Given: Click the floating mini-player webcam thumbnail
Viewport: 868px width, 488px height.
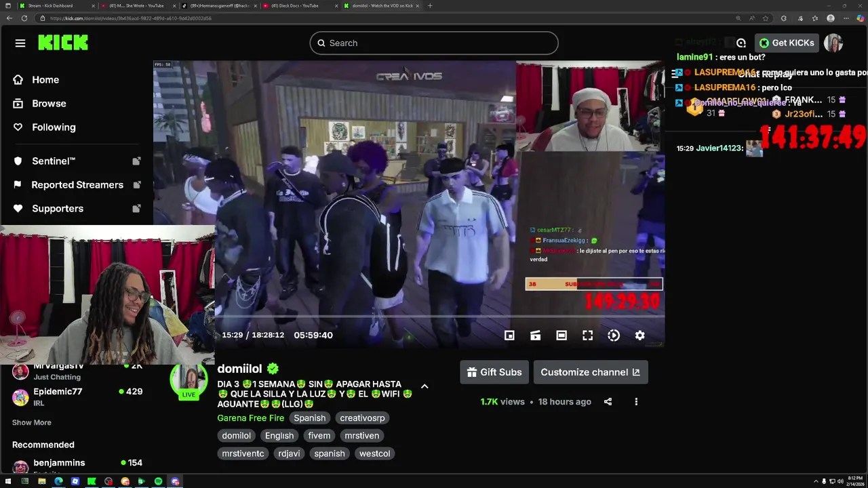Looking at the screenshot, I should 108,295.
